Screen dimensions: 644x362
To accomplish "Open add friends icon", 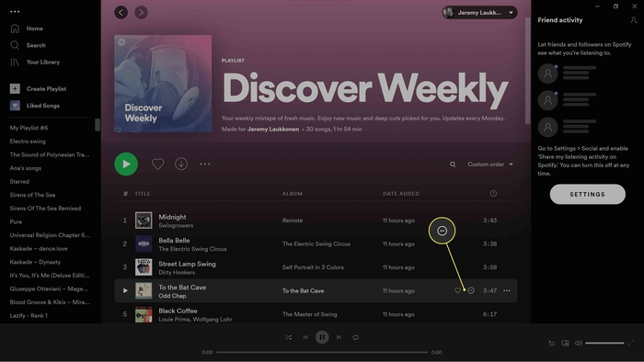I will click(633, 20).
